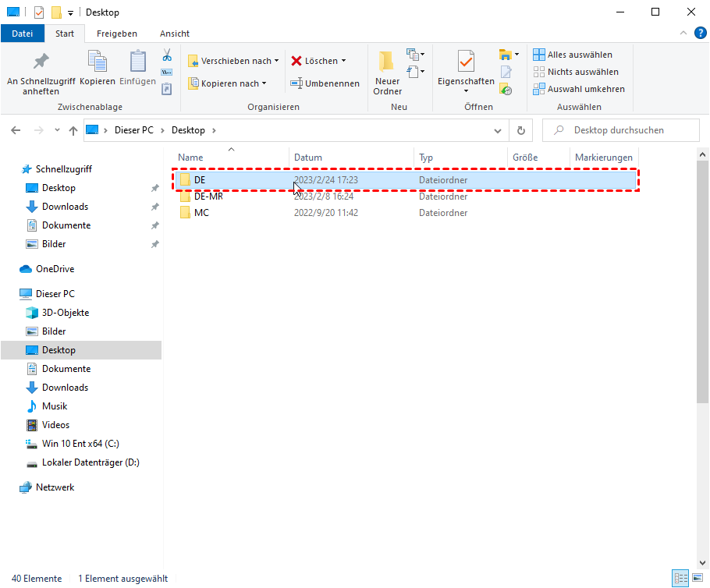Switch to large thumbnails view in status bar
The image size is (710, 588).
click(698, 579)
